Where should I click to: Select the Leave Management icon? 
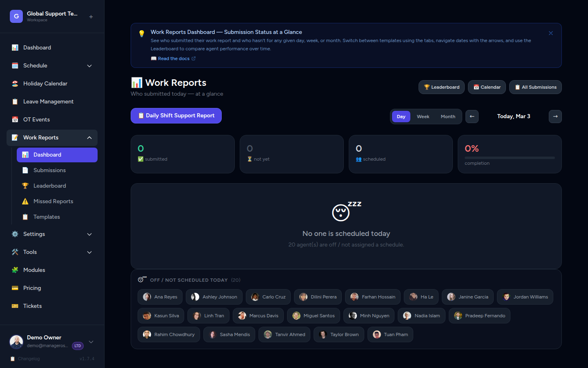[15, 101]
